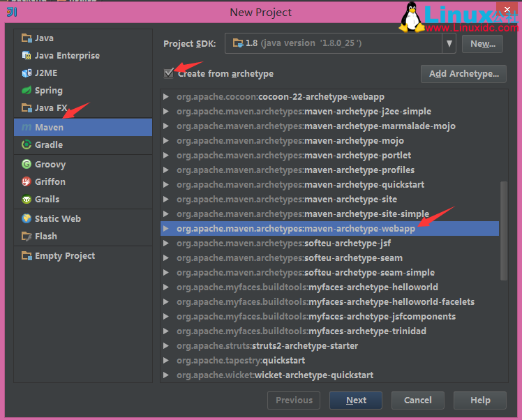Click the Project SDK combo box field

click(340, 43)
